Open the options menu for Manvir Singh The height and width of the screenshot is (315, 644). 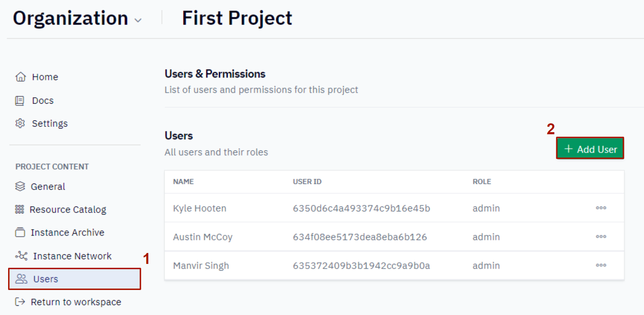tap(601, 265)
